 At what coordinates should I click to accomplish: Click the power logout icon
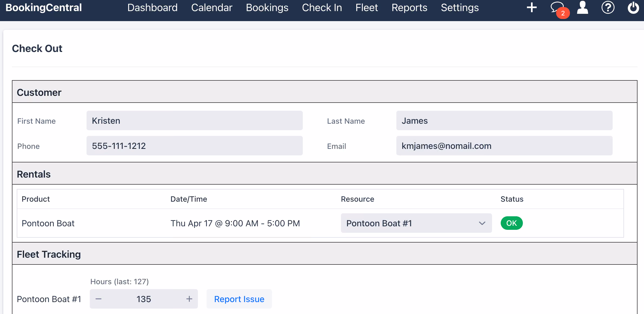633,8
